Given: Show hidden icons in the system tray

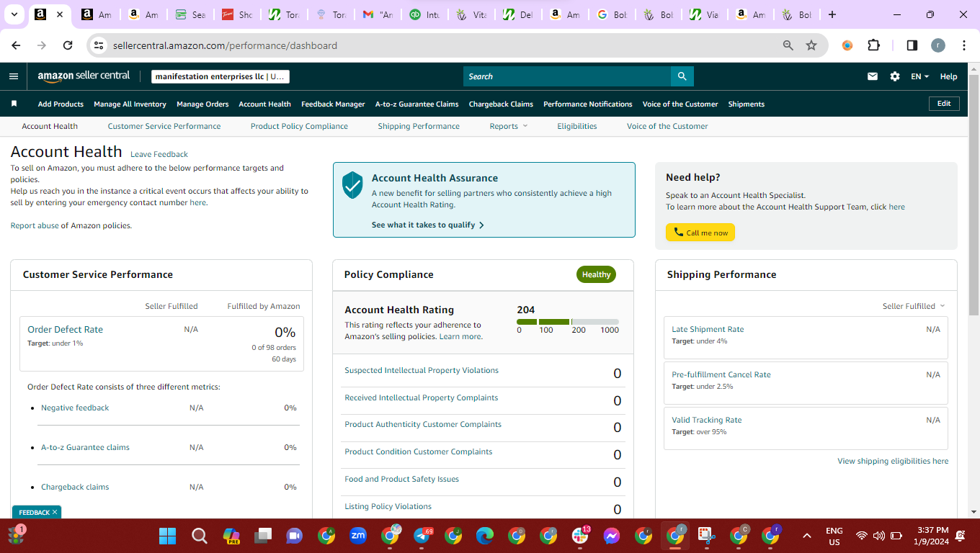Looking at the screenshot, I should [807, 536].
